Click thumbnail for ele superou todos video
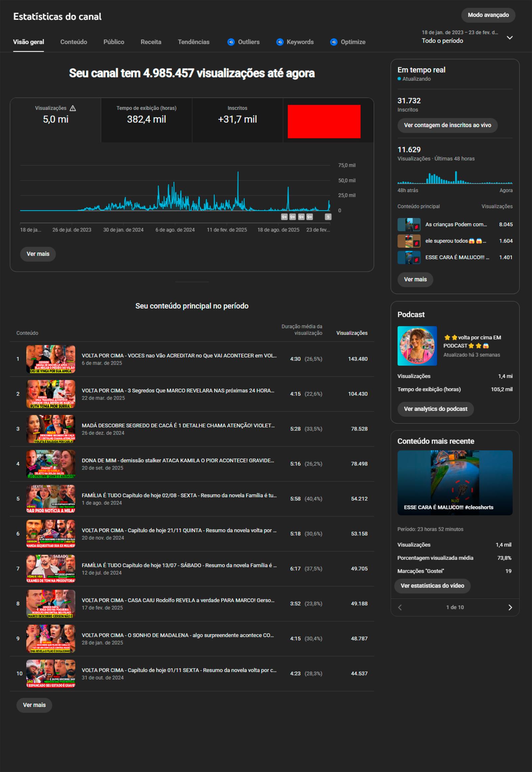 [x=409, y=241]
